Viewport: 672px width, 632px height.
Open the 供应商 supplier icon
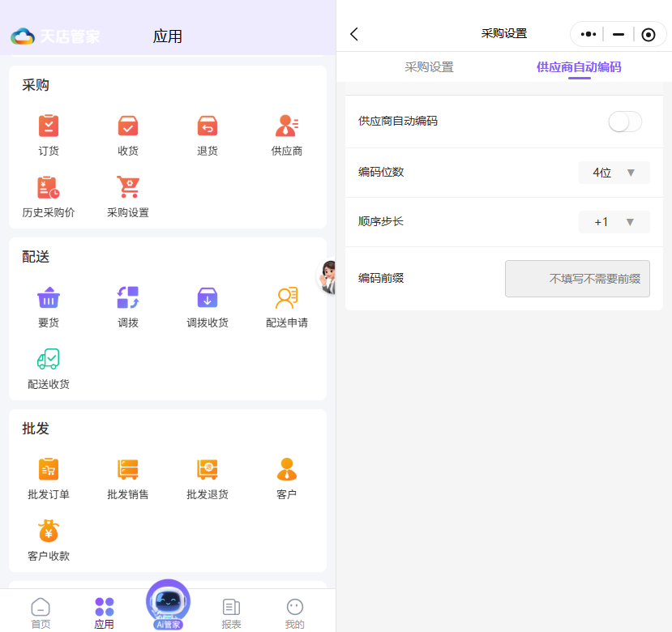[287, 126]
